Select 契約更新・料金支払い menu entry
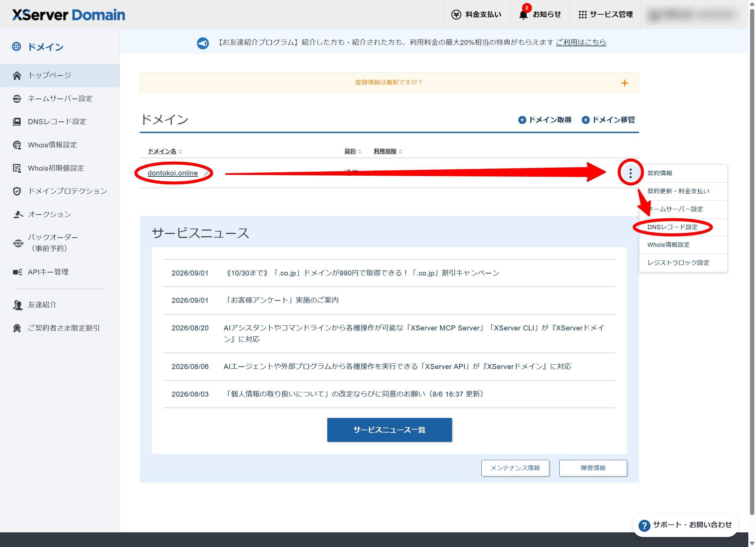This screenshot has height=547, width=756. pos(683,191)
